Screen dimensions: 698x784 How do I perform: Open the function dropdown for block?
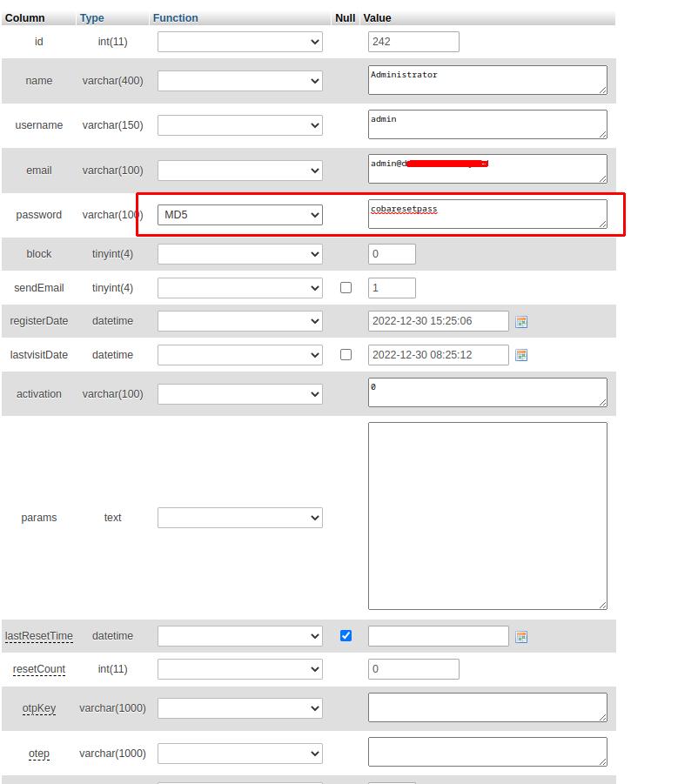pos(239,254)
